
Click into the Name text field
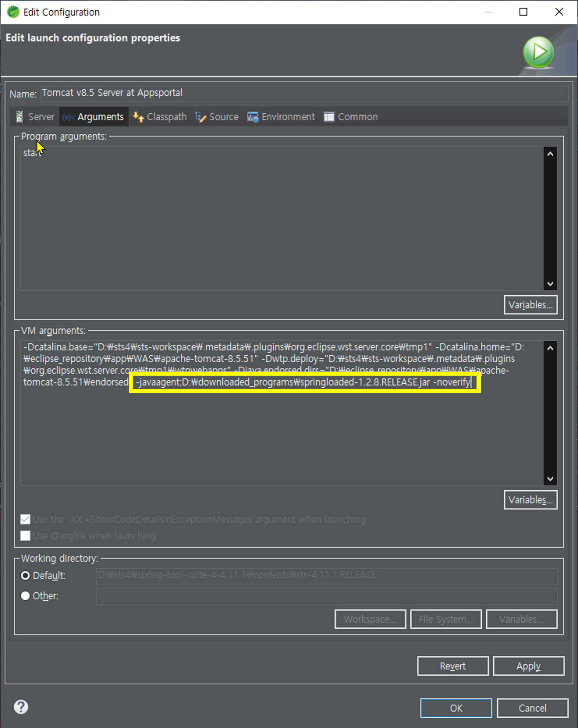[304, 93]
